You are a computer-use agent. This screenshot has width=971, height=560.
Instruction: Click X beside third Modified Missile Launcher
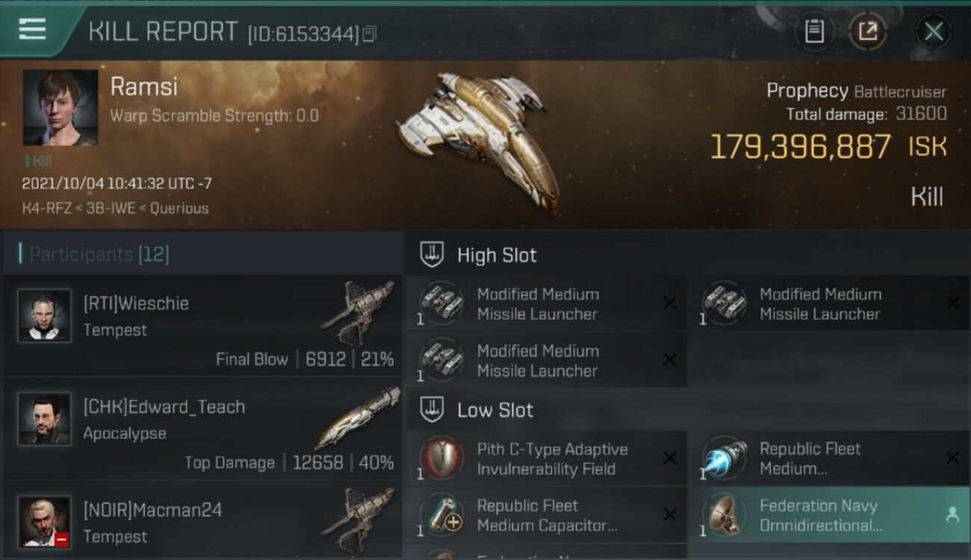pyautogui.click(x=670, y=360)
